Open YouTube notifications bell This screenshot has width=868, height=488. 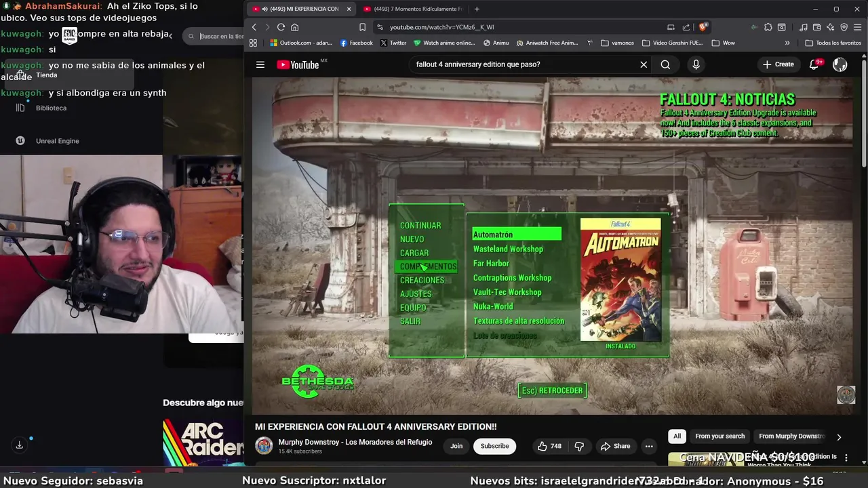(814, 64)
